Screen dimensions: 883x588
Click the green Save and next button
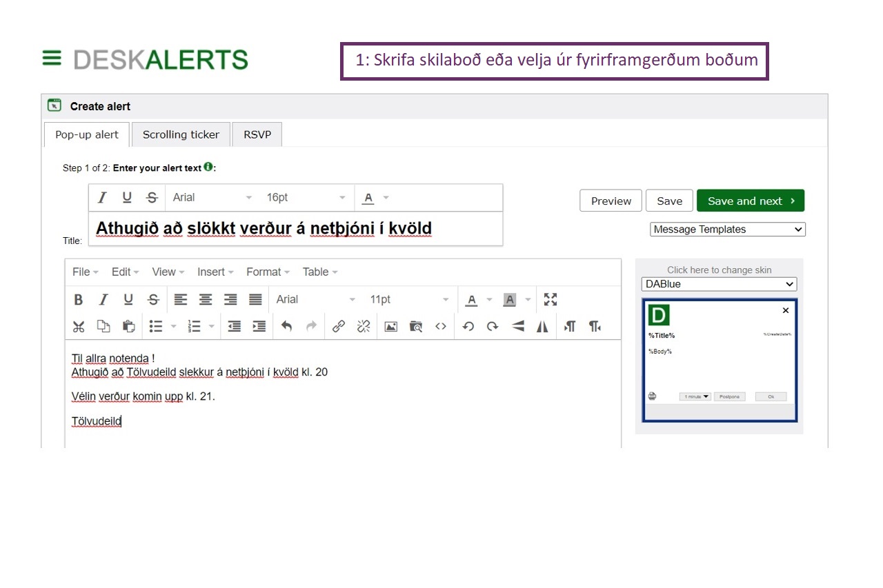(x=751, y=201)
